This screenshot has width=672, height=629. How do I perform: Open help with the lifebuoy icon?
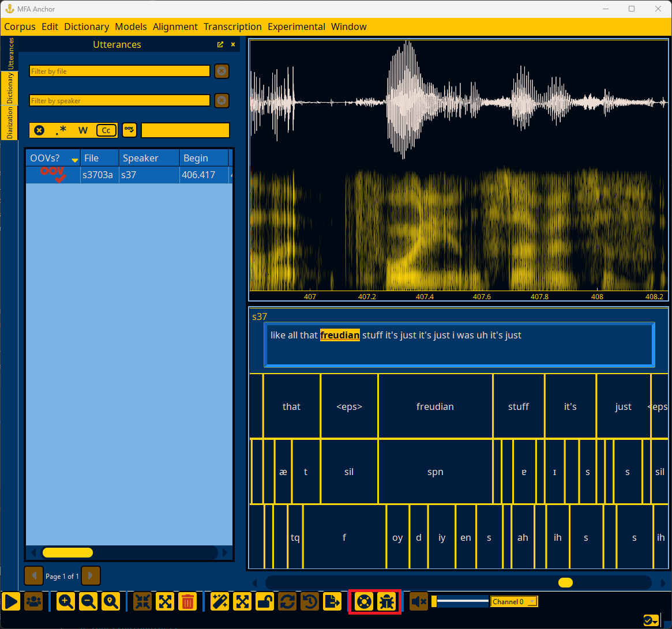364,601
